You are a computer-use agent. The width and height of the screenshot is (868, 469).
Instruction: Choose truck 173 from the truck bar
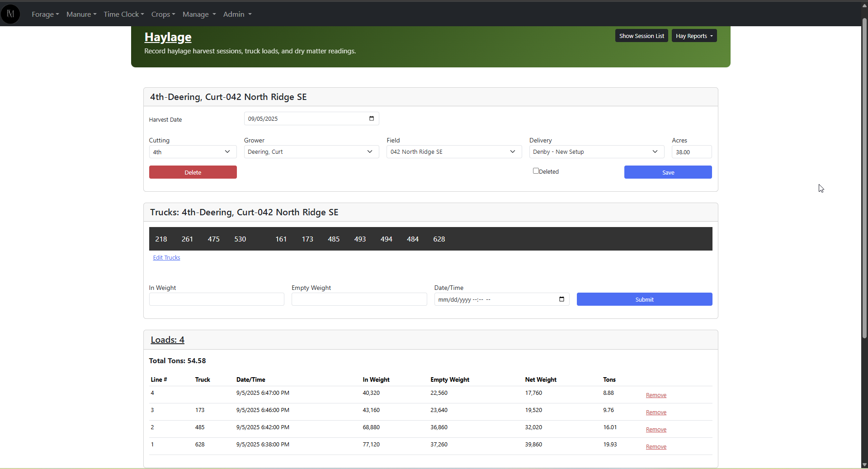[x=307, y=239]
